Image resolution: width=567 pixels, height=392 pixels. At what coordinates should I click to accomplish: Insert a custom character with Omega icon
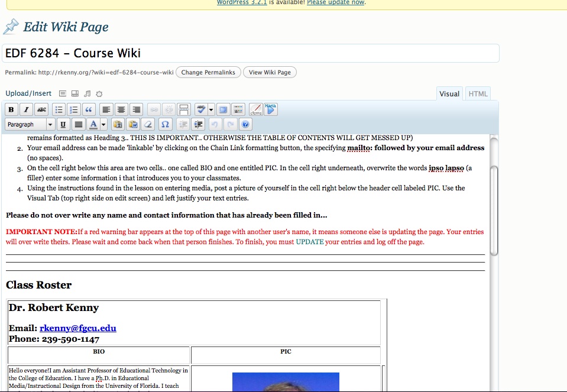[x=165, y=125]
